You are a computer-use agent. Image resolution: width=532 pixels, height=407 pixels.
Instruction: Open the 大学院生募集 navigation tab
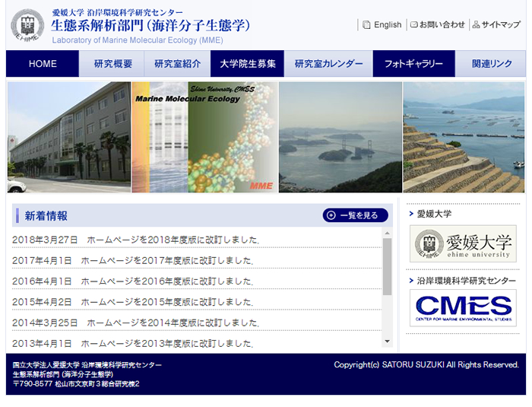point(248,64)
